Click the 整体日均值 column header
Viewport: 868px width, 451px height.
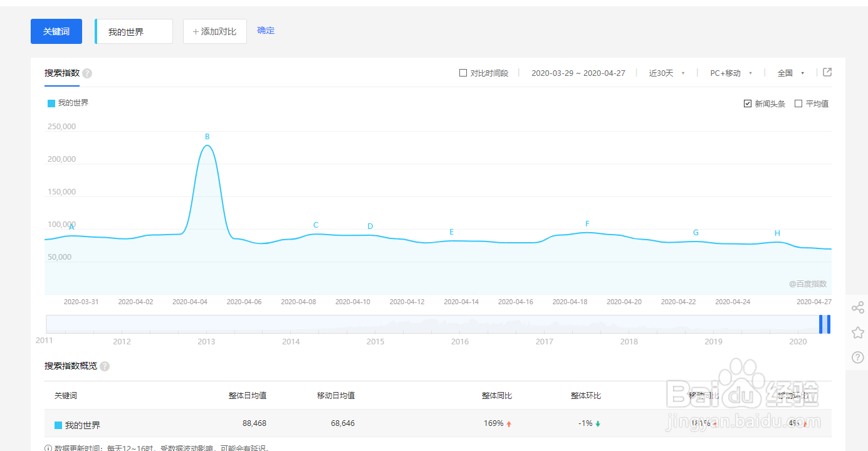248,396
